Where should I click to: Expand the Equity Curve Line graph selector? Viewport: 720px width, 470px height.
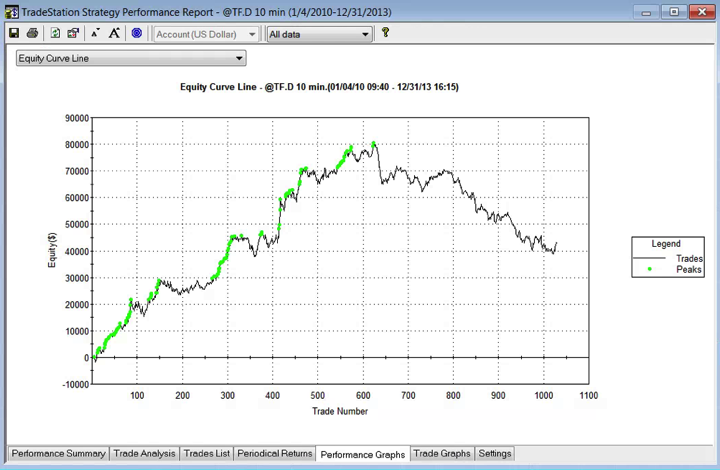[x=131, y=58]
